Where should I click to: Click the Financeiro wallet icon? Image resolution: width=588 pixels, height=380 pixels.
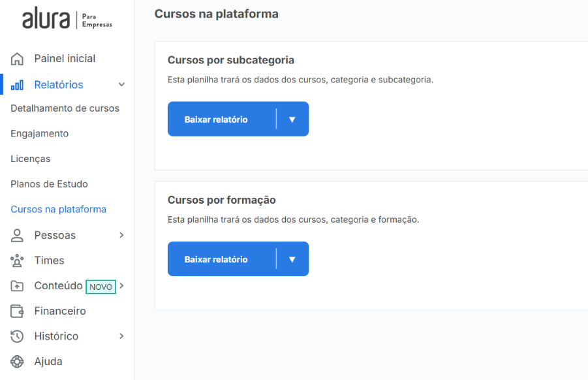[x=17, y=311]
